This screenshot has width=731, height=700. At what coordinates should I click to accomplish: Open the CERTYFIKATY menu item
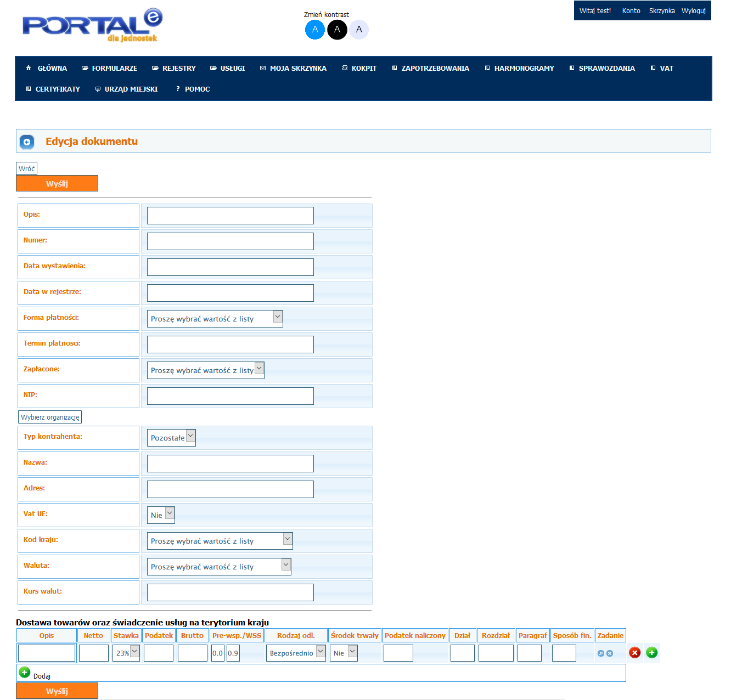point(53,89)
